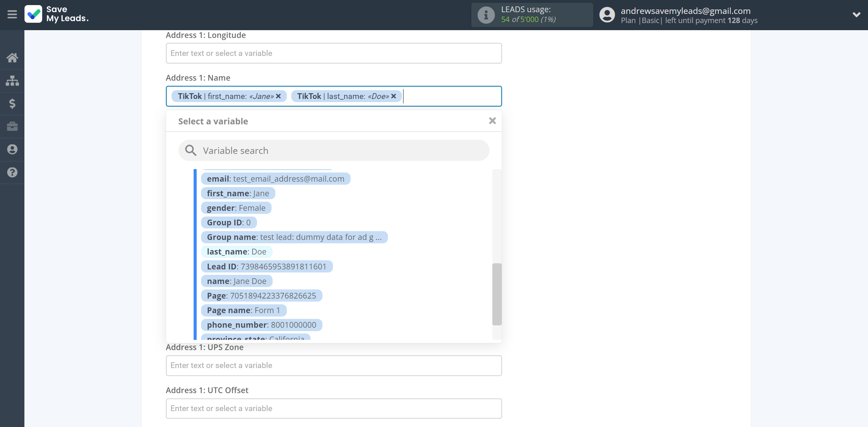Close the Select a variable panel
This screenshot has width=868, height=427.
[492, 121]
